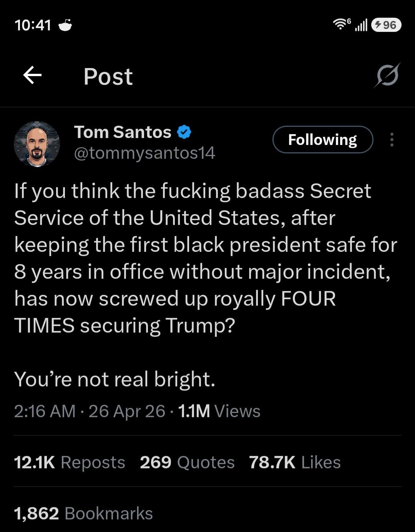
Task: Tap the 1,862 Bookmarks count
Action: (x=83, y=513)
